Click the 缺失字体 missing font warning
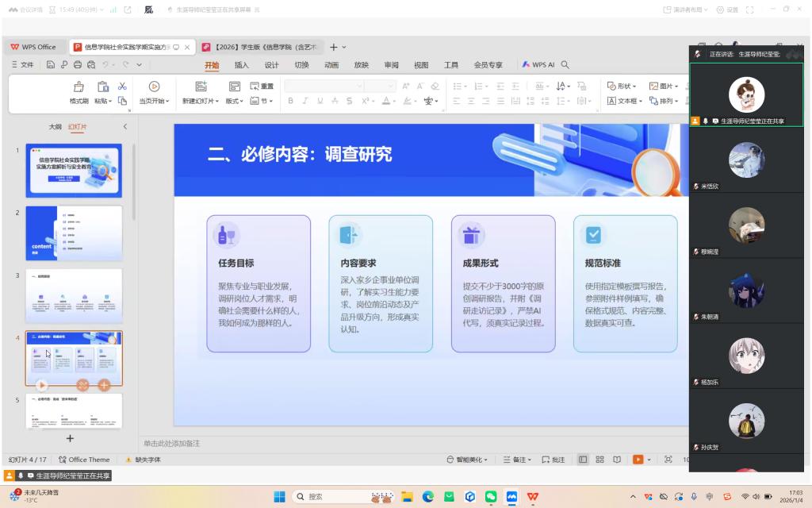 click(143, 460)
